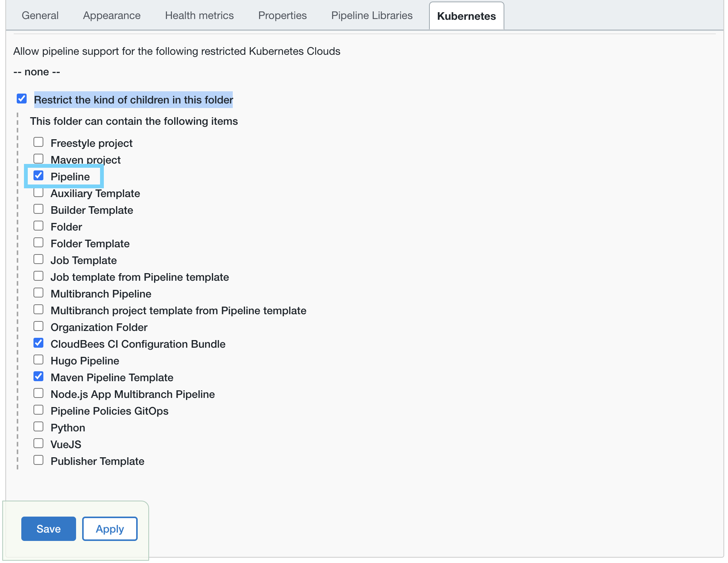Uncheck CloudBees CI Configuration Bundle
The image size is (728, 563).
[x=38, y=343]
